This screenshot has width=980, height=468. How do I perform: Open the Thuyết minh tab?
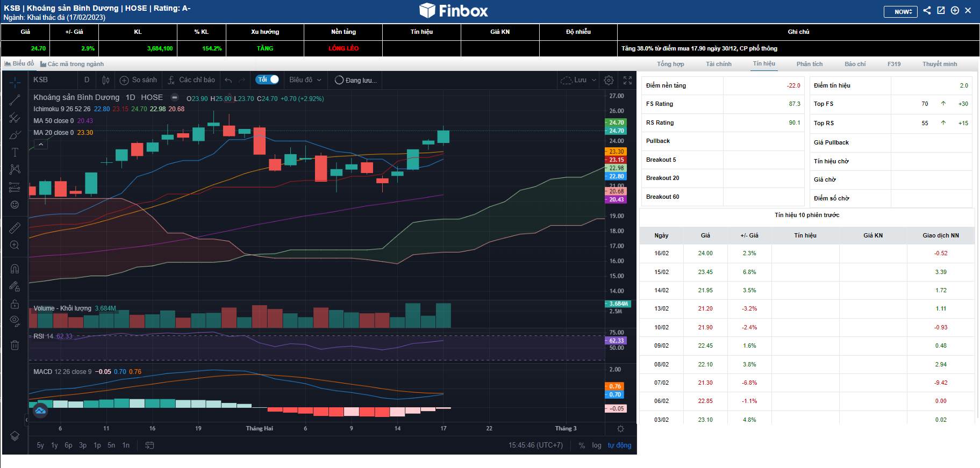pos(940,64)
